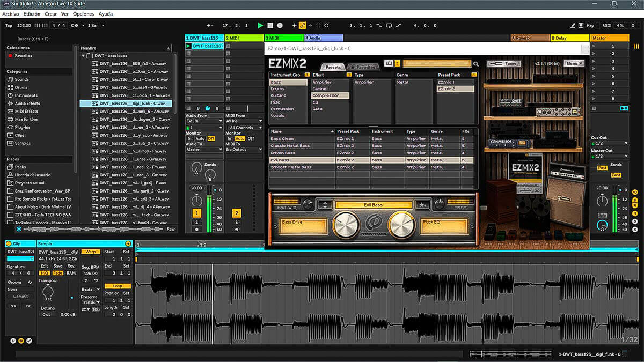Toggle the clip Loop button
Screen dimensions: 644x362
(x=118, y=286)
